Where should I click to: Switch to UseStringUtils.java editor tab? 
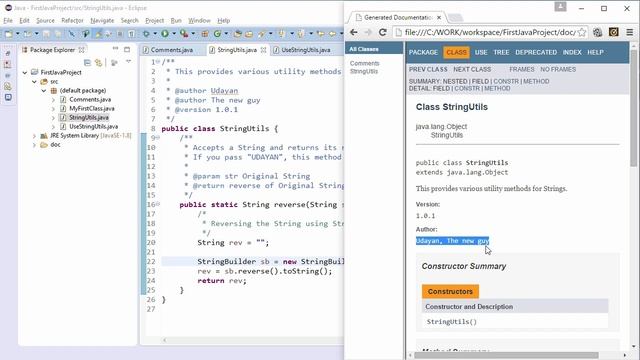click(x=305, y=50)
